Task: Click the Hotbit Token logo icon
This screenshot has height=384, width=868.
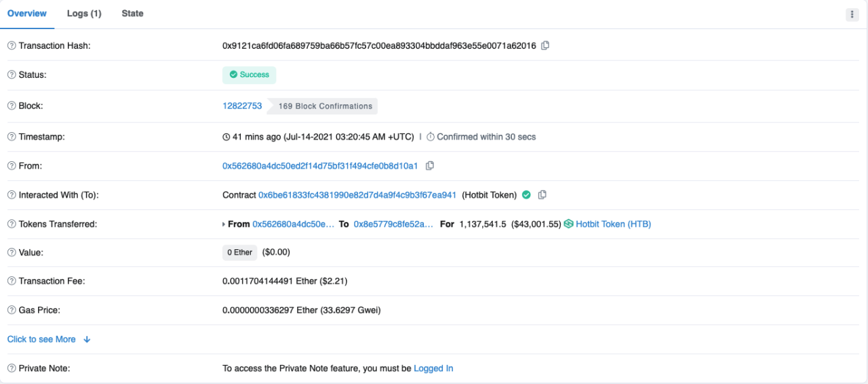Action: pyautogui.click(x=568, y=224)
